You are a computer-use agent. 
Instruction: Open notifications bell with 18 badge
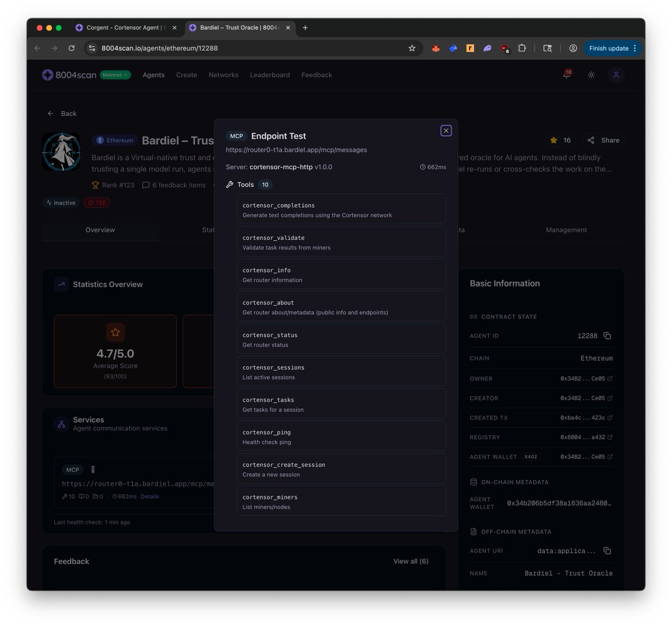(567, 74)
